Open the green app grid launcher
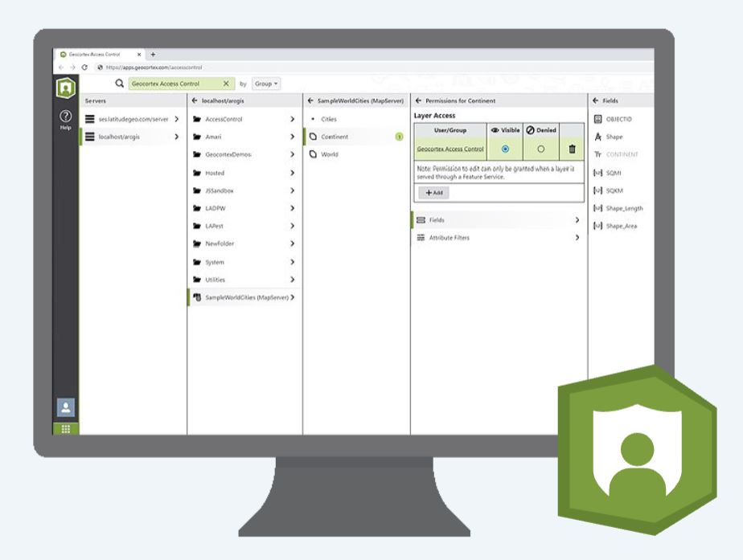This screenshot has height=560, width=743. click(x=66, y=429)
